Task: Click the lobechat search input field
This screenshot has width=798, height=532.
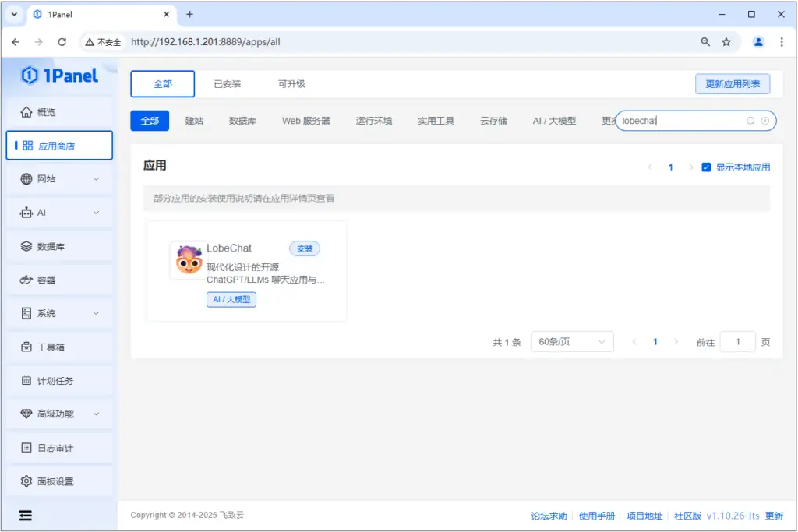Action: point(686,121)
